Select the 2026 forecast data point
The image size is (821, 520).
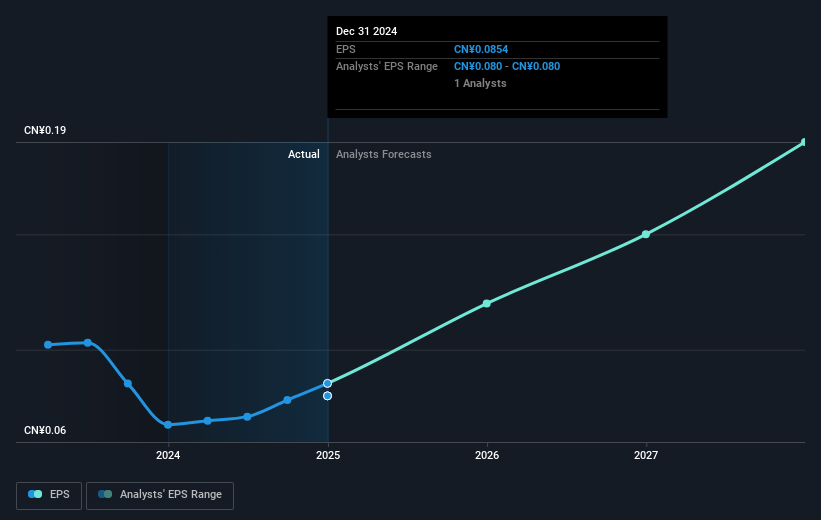click(x=486, y=303)
